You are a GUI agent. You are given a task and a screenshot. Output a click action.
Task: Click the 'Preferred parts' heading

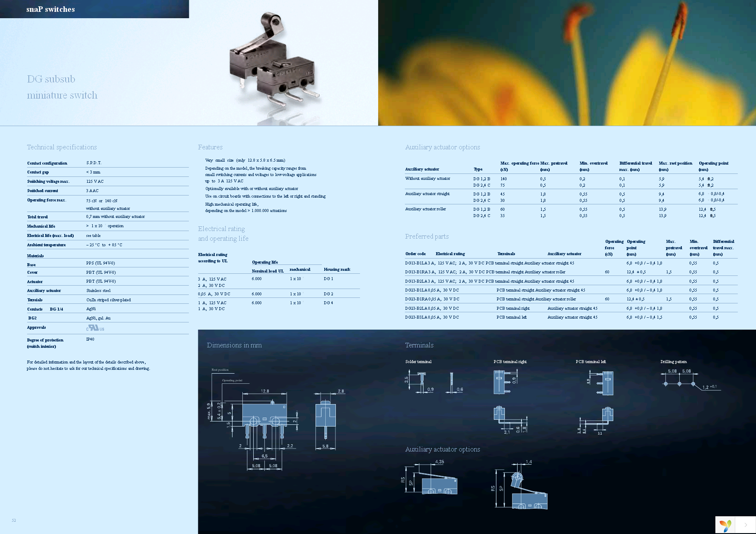point(426,237)
